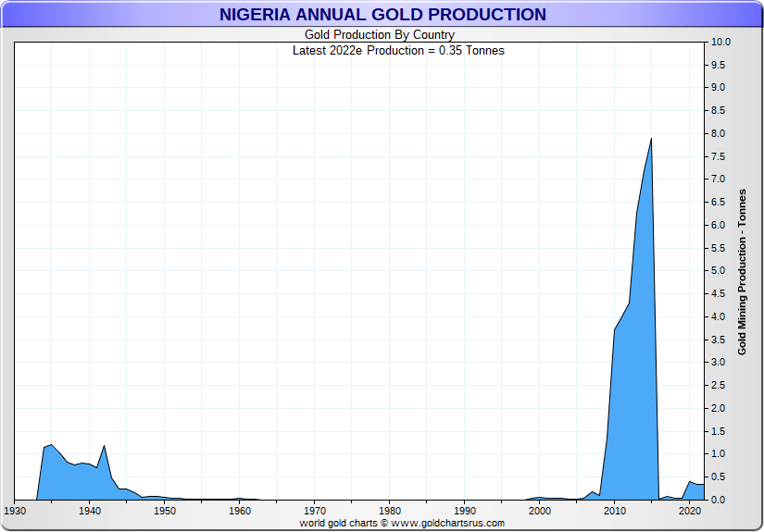Click the footer text 'world gold charts © www.goldchartsrus.com'
The height and width of the screenshot is (532, 764).
click(x=402, y=524)
